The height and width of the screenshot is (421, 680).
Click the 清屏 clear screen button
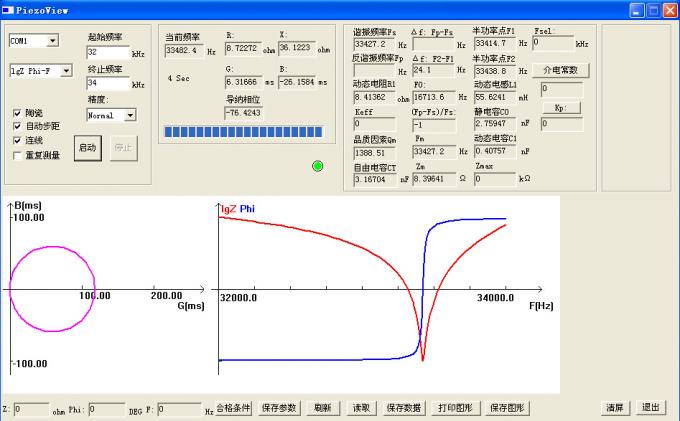point(615,408)
